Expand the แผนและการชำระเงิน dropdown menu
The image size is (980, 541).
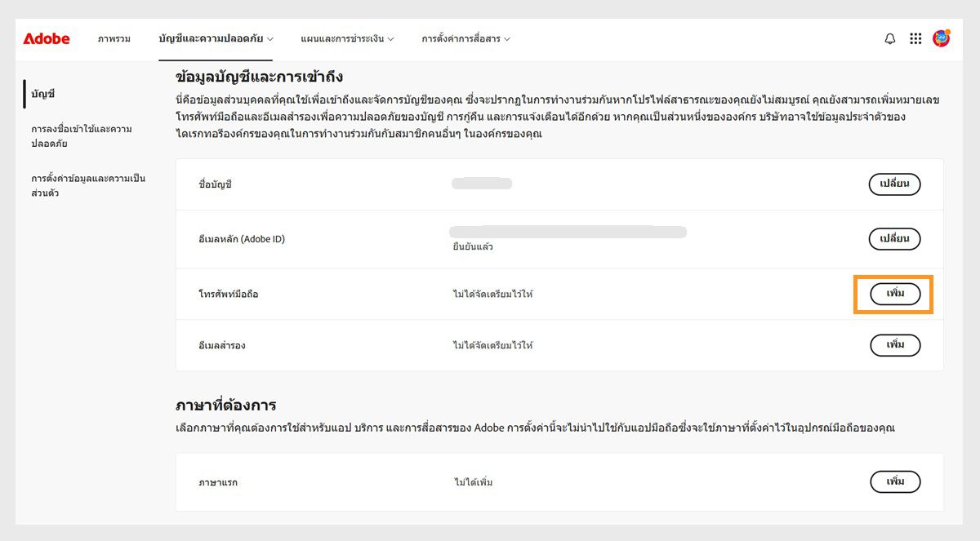346,38
